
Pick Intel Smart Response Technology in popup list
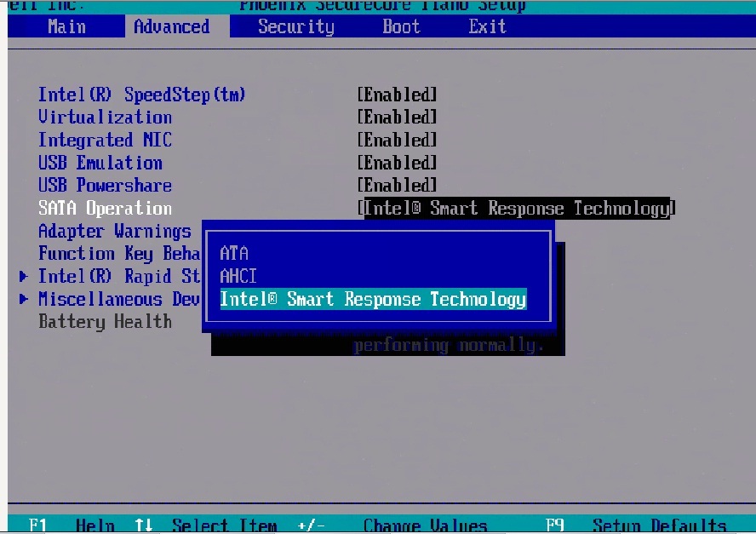pyautogui.click(x=373, y=299)
